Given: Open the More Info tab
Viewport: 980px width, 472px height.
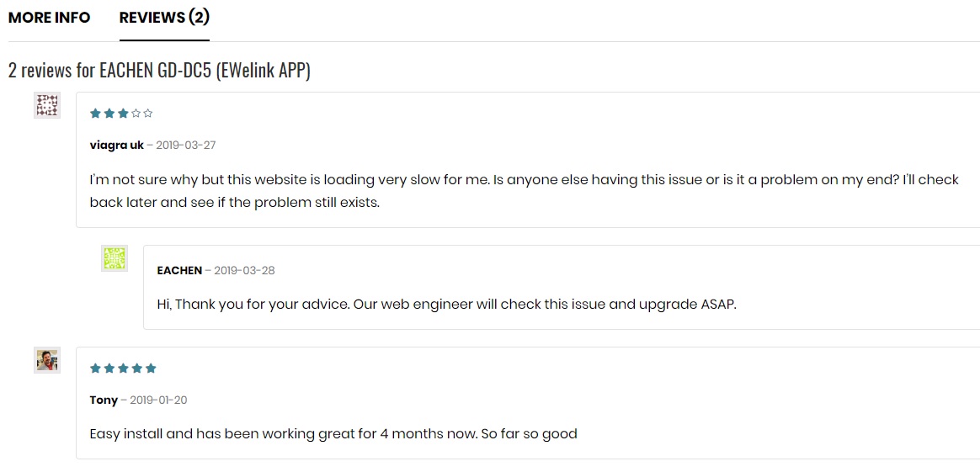Looking at the screenshot, I should 49,18.
